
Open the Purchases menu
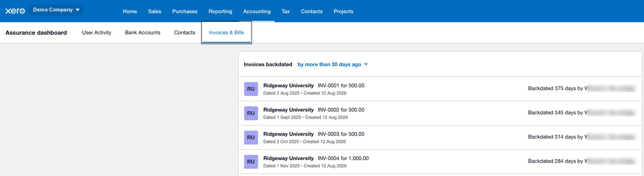coord(185,12)
